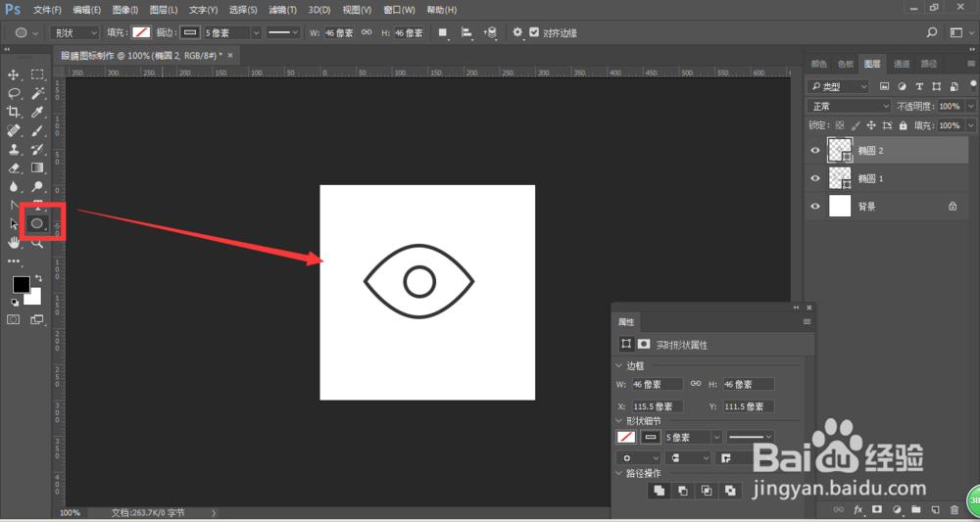Select the Magic Wand tool

(x=37, y=94)
